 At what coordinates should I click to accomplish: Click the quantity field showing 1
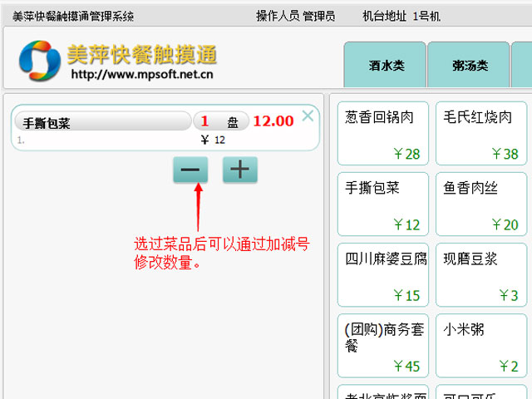205,122
